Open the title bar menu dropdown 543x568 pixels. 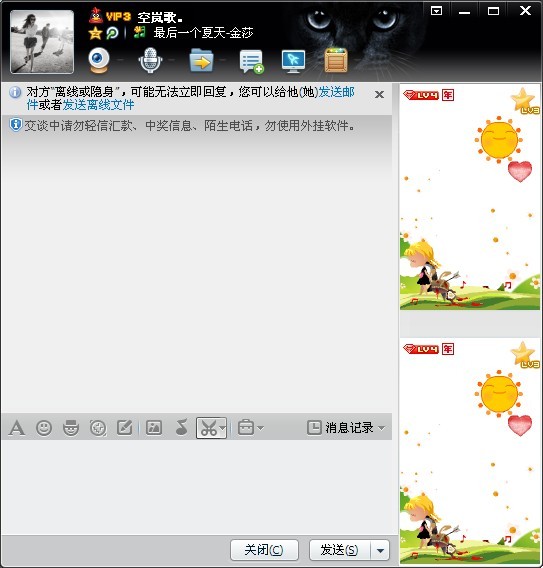(x=436, y=11)
